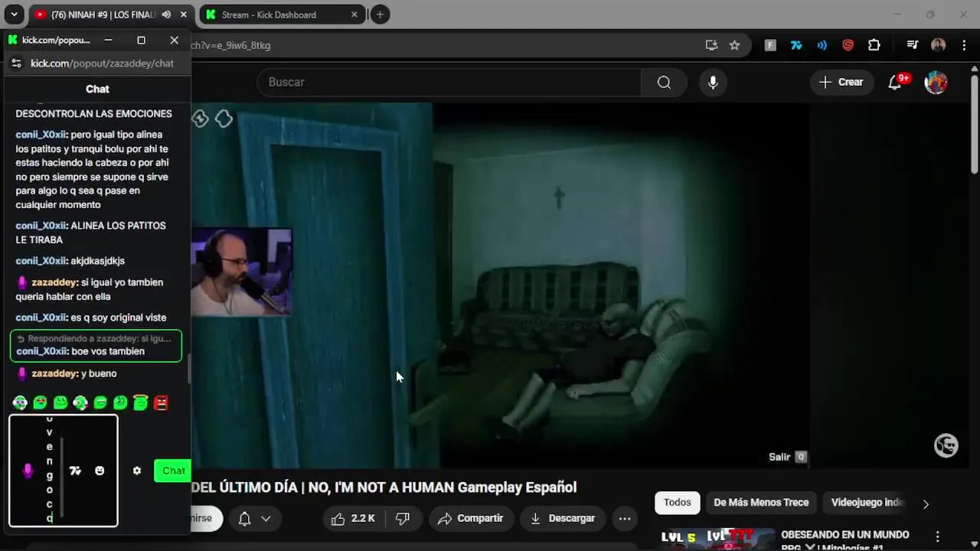Open the Chrome tab search dropdown
980x551 pixels.
tap(14, 15)
